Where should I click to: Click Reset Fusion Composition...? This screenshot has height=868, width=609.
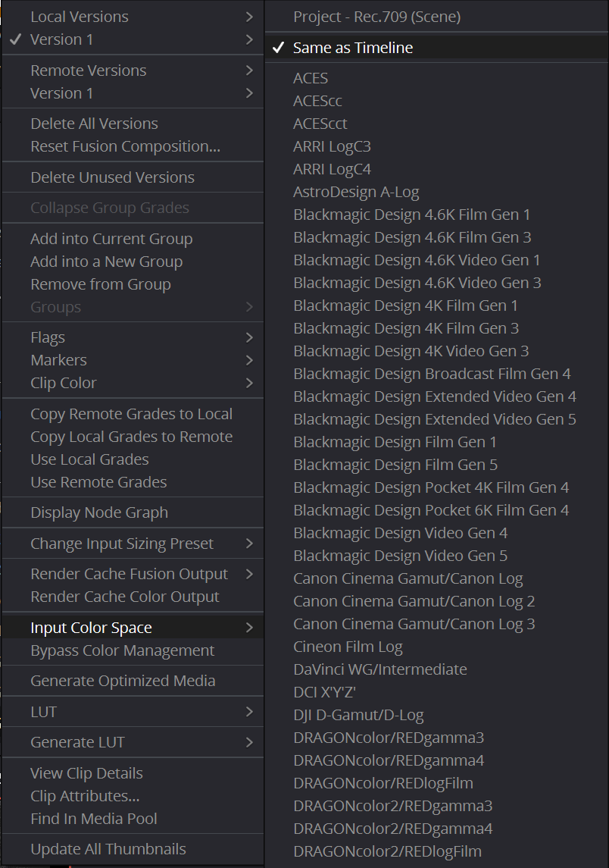coord(133,146)
